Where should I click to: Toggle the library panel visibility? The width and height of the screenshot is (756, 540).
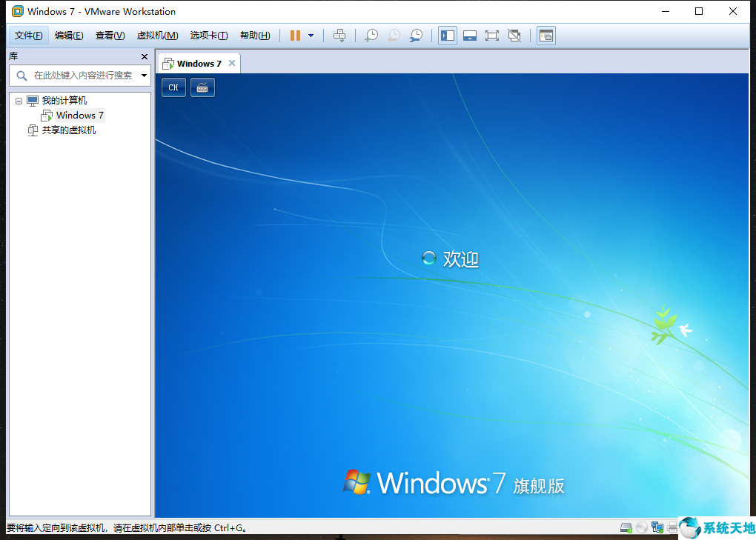(447, 35)
